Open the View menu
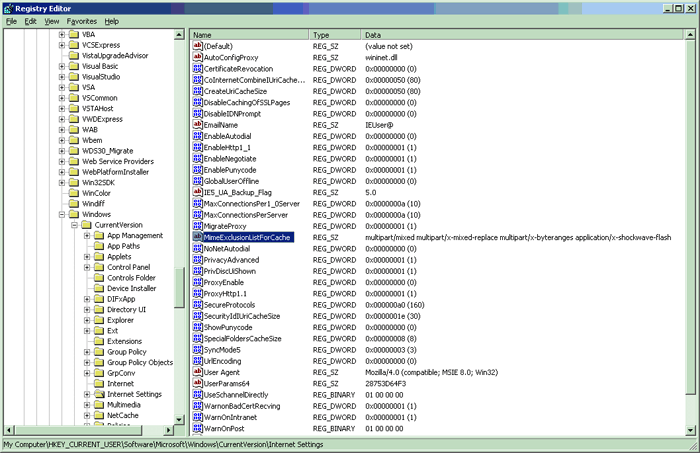 (51, 21)
